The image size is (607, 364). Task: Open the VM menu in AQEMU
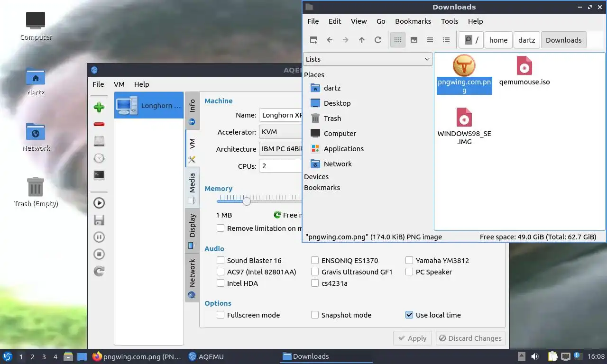click(x=119, y=84)
